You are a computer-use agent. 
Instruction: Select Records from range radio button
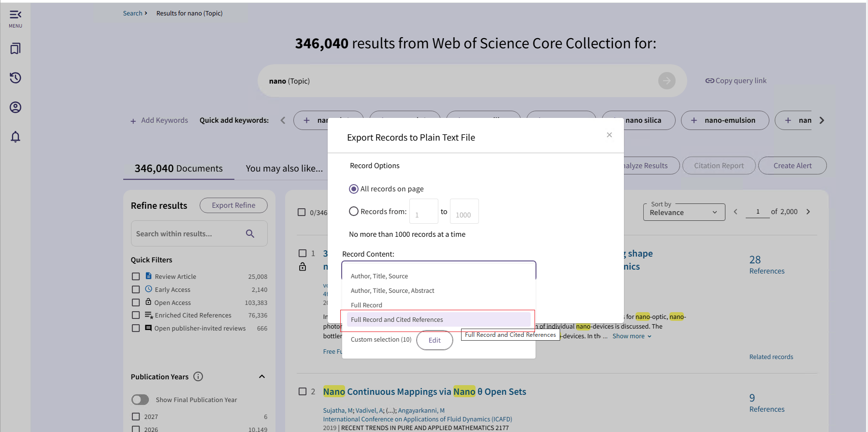click(354, 211)
